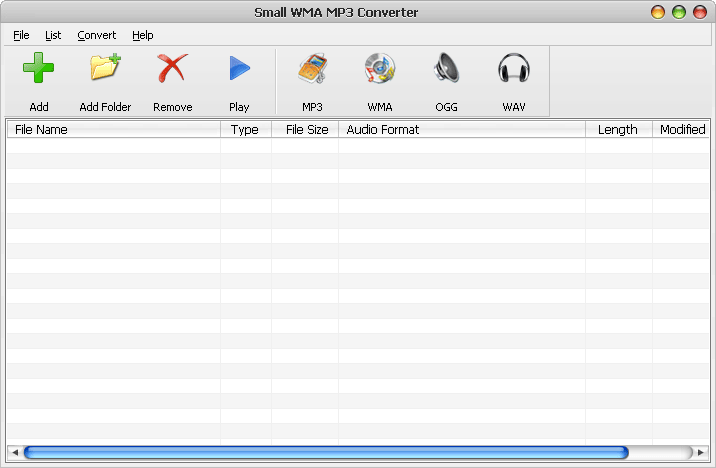Viewport: 716px width, 468px height.
Task: Sort by File Name column header
Action: (113, 129)
